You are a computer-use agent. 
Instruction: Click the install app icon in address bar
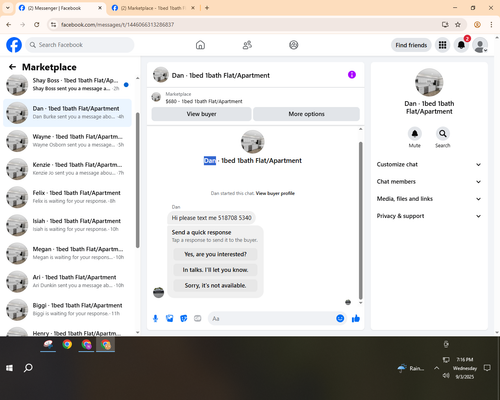coord(445,25)
